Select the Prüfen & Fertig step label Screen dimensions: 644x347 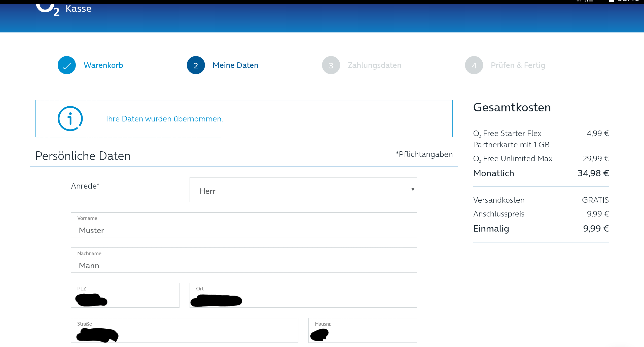pyautogui.click(x=518, y=65)
